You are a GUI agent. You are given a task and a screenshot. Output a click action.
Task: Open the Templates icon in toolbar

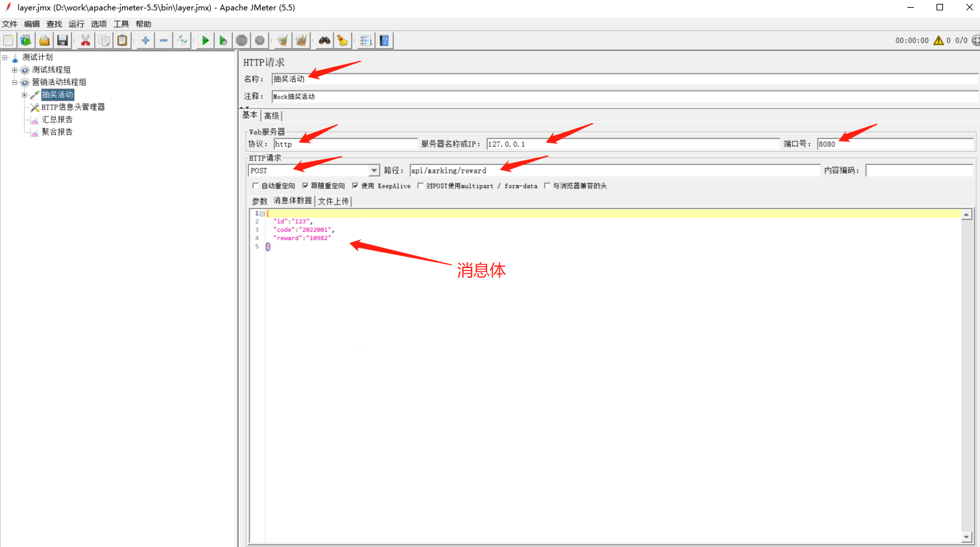(x=26, y=40)
